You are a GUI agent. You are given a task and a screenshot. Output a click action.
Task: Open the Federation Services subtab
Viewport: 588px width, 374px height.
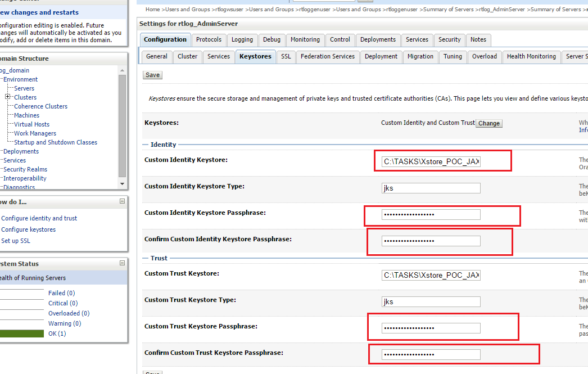point(328,56)
